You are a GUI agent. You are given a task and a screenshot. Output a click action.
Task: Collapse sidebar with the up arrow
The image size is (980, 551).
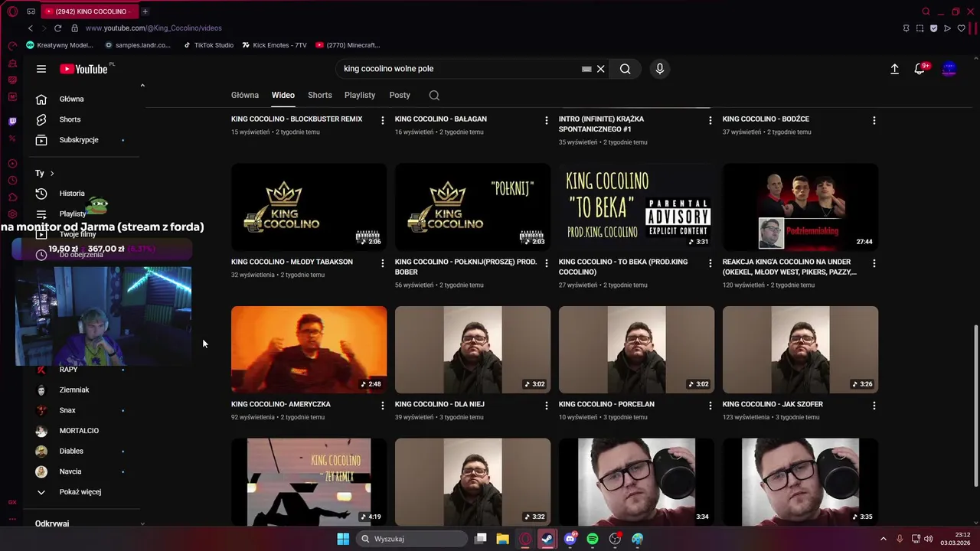coord(142,86)
